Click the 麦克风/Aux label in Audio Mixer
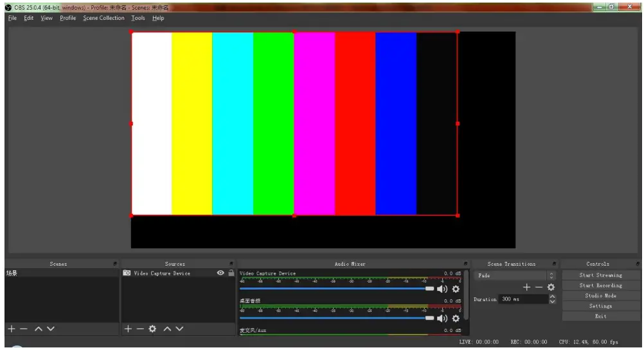 click(253, 330)
